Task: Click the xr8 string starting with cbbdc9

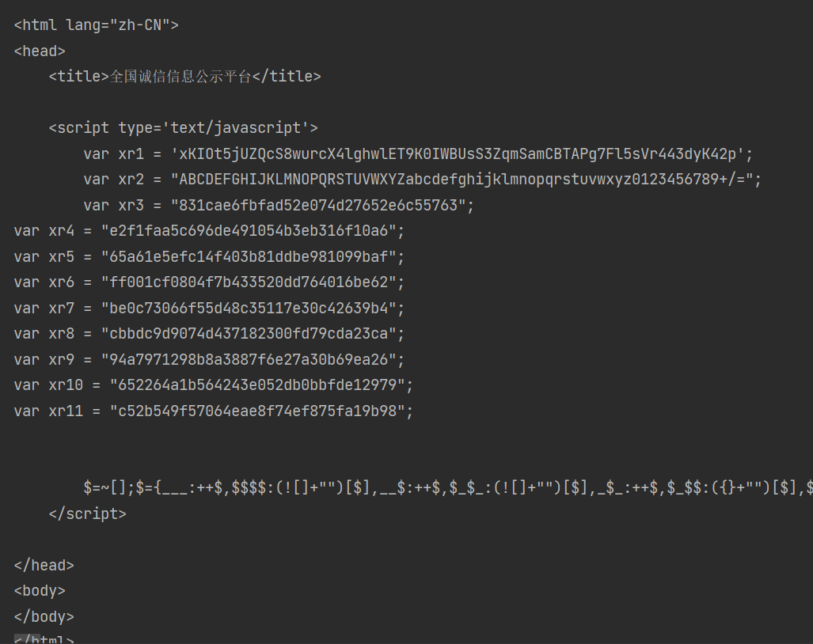Action: 249,334
